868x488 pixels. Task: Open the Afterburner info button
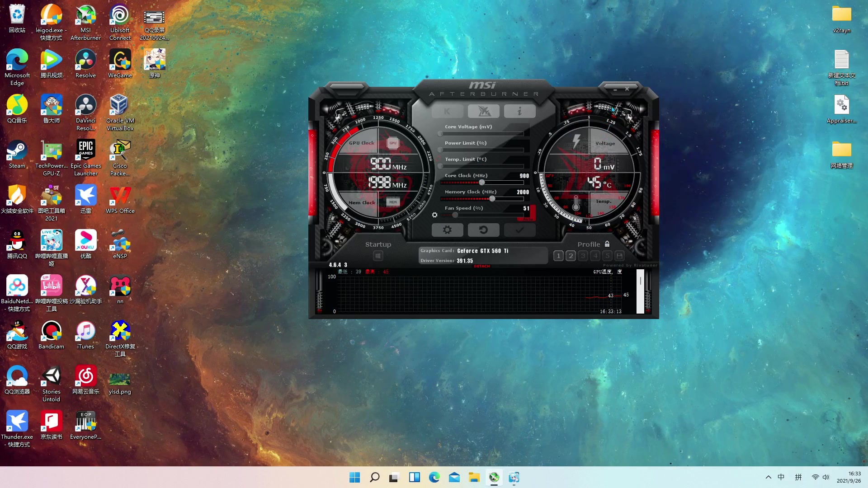pos(519,111)
